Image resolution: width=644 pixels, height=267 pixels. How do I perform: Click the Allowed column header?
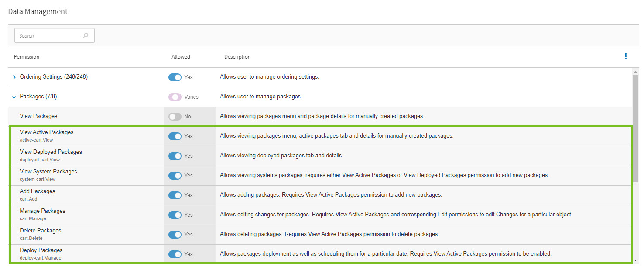(181, 57)
